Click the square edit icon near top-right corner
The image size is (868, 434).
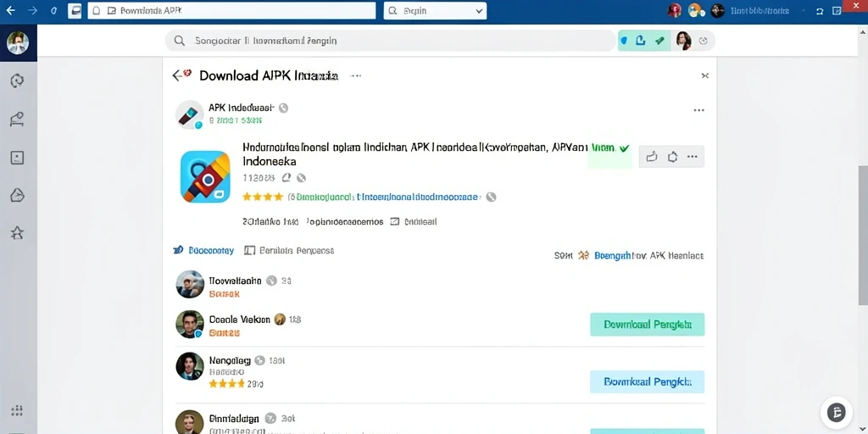[x=837, y=10]
